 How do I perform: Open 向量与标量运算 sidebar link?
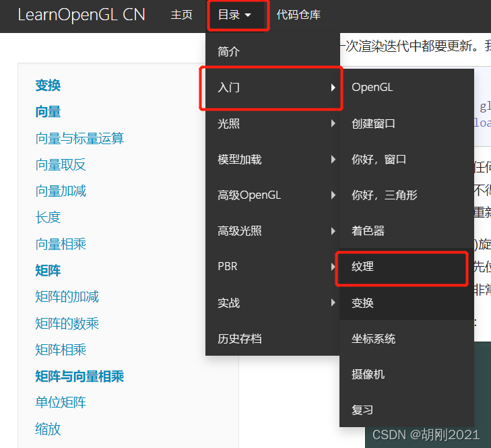[79, 138]
